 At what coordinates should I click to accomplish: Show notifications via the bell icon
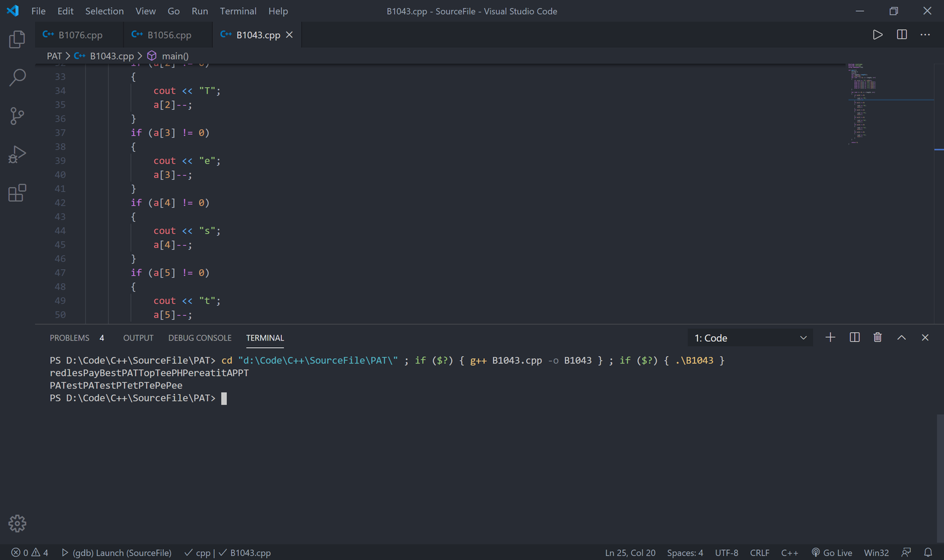928,553
